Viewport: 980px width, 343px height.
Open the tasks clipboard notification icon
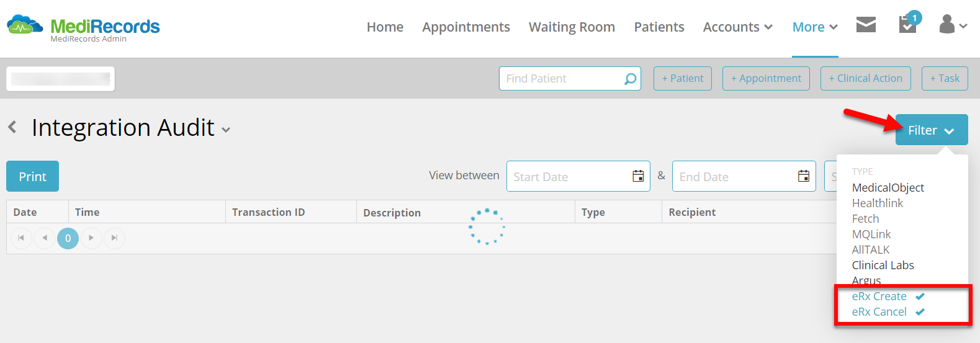[x=909, y=24]
